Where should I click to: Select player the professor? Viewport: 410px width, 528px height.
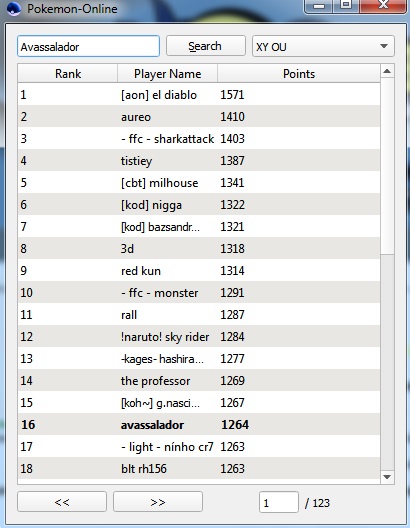(155, 381)
